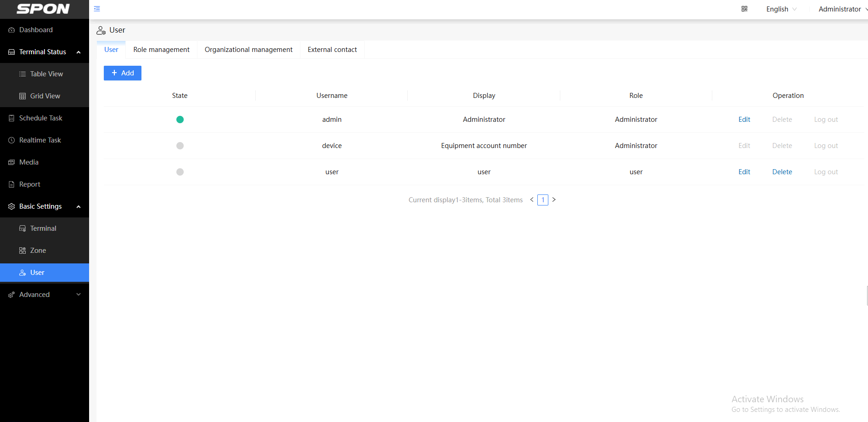This screenshot has width=868, height=422.
Task: Switch to the Role management tab
Action: (x=161, y=50)
